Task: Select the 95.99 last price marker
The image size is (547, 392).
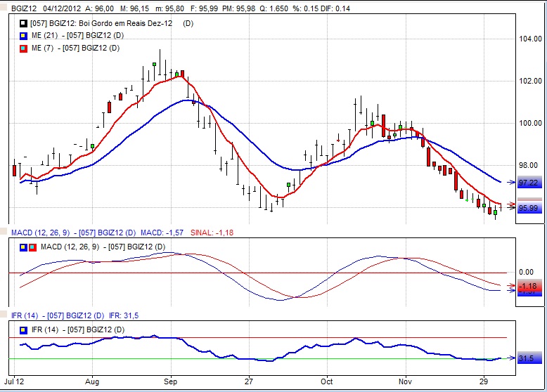Action: coord(528,208)
